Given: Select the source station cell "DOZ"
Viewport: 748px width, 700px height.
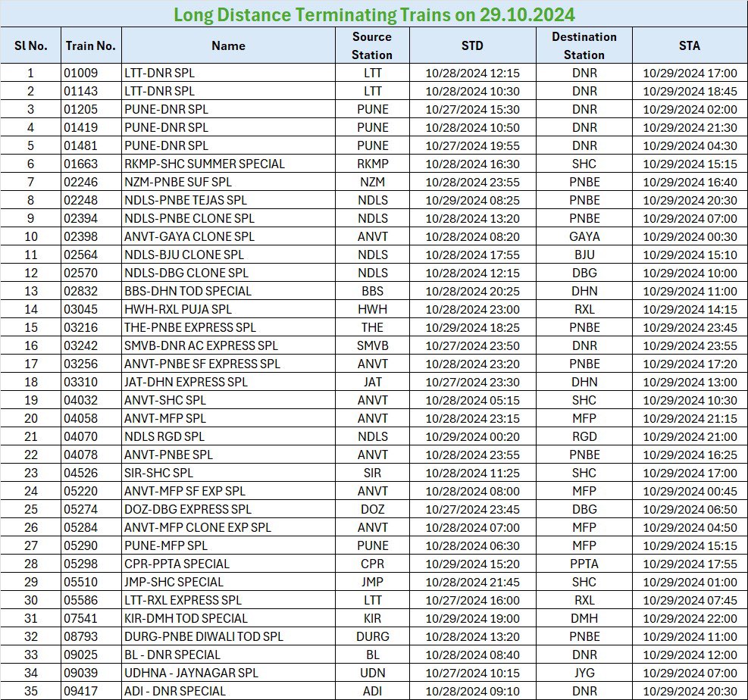Looking at the screenshot, I should point(372,509).
